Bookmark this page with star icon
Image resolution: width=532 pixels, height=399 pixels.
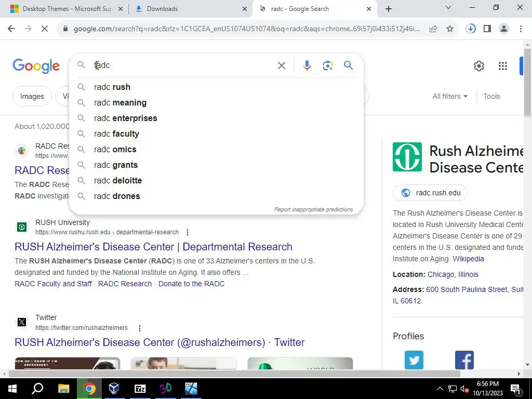tap(450, 29)
